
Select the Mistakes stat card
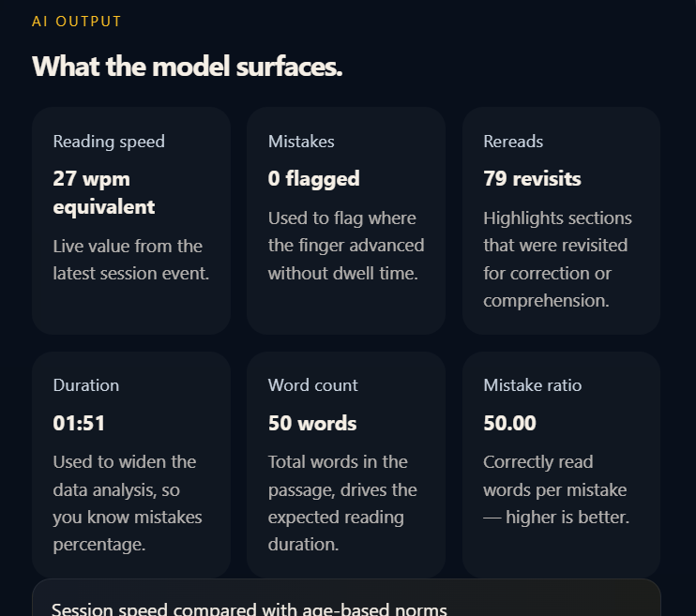pos(346,220)
